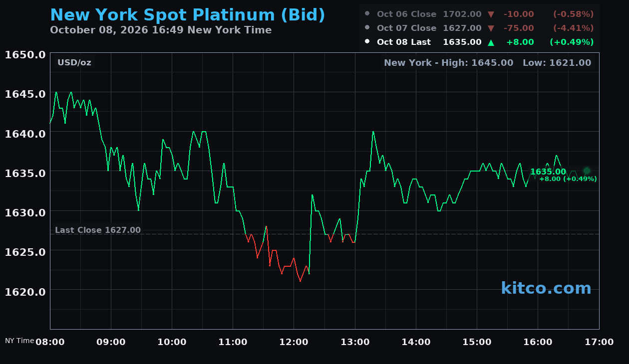Click the green last-price marker dot on chart
This screenshot has width=629, height=364.
pyautogui.click(x=587, y=171)
